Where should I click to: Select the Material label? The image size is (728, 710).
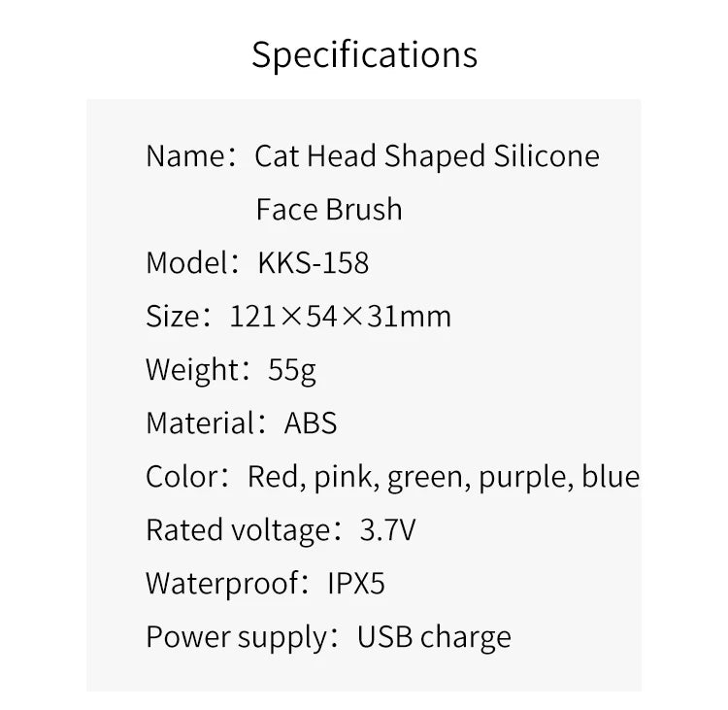click(x=202, y=423)
